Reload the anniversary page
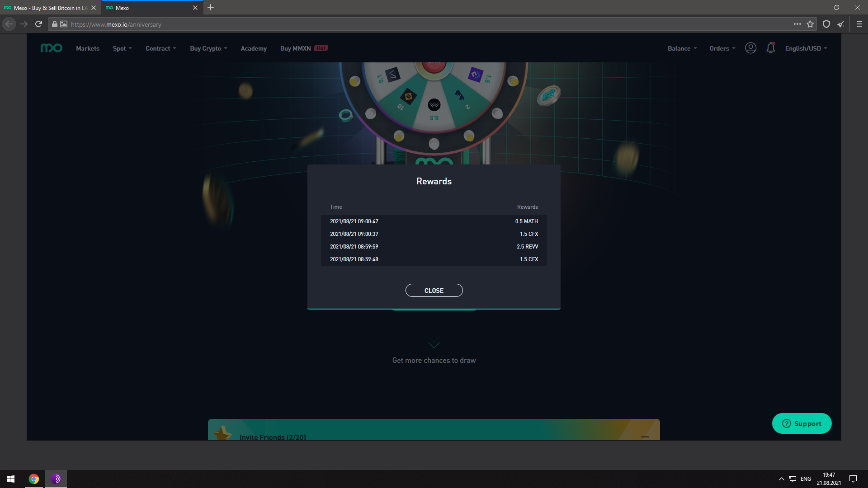Screen dimensions: 868x488 38,24
